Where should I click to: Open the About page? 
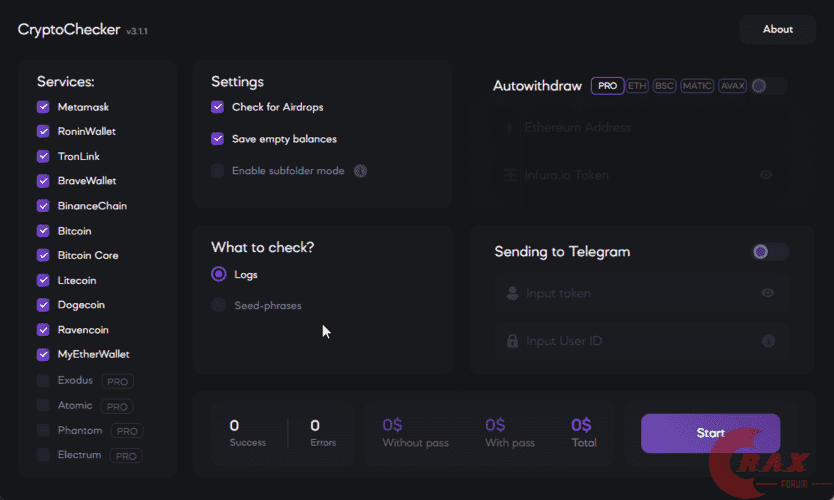pos(777,30)
